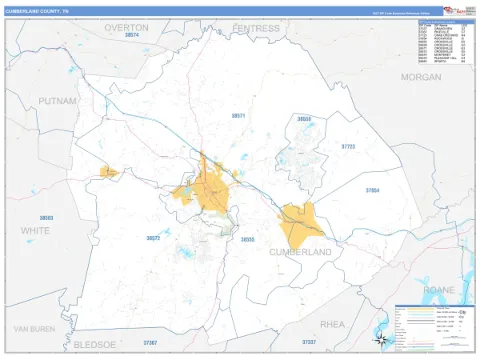Click the scale bar in the legend
Viewport: 480px width, 360px height.
point(453,338)
